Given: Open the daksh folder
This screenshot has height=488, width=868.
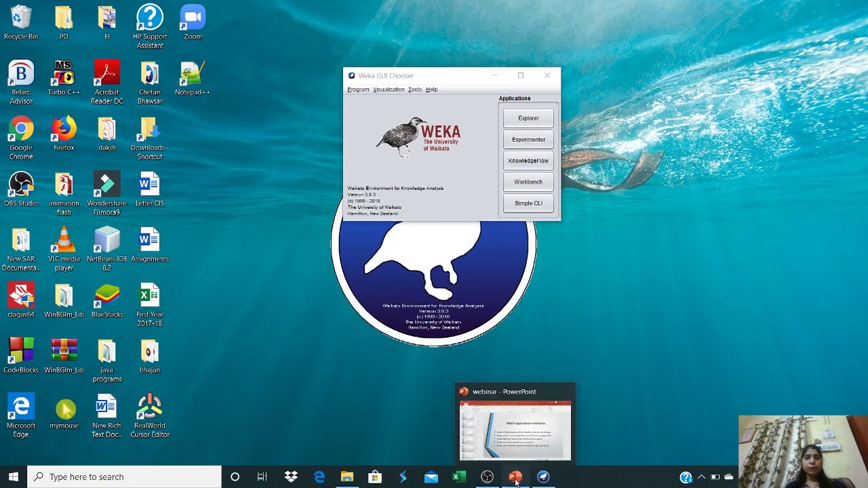Looking at the screenshot, I should pyautogui.click(x=106, y=134).
